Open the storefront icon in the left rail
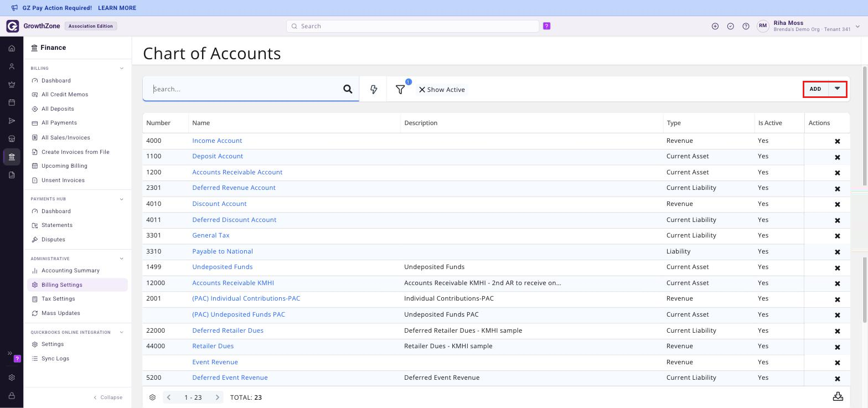 click(x=12, y=138)
